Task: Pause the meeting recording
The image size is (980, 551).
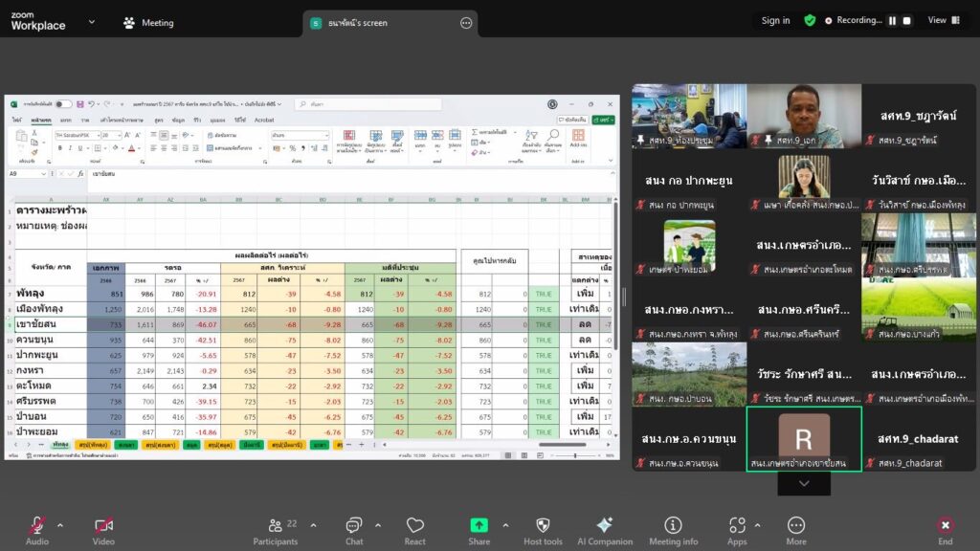Action: tap(892, 20)
